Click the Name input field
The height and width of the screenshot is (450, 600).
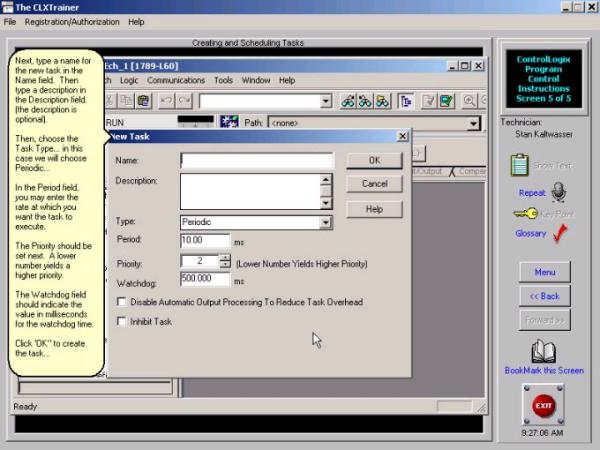[257, 161]
